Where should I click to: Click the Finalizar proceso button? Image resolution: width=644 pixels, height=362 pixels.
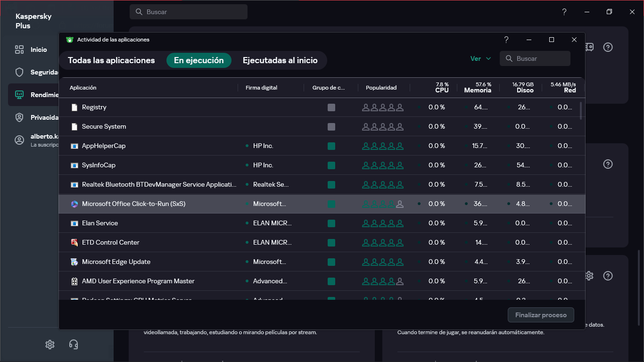[x=541, y=315]
